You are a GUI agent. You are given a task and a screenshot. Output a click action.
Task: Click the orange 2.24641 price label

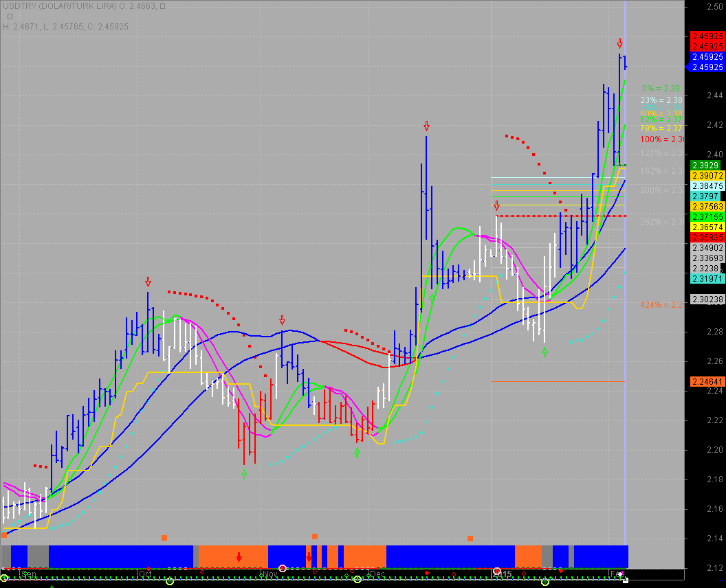pyautogui.click(x=707, y=381)
